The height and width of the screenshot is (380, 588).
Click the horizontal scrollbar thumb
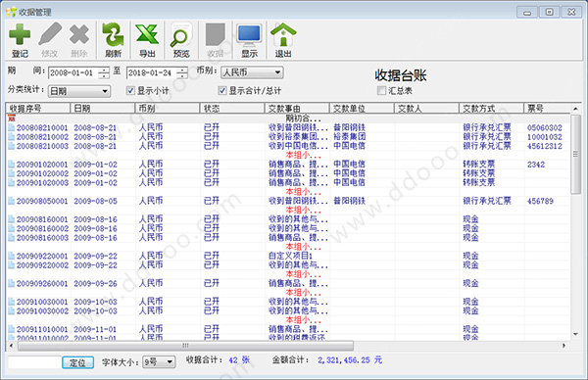point(185,345)
